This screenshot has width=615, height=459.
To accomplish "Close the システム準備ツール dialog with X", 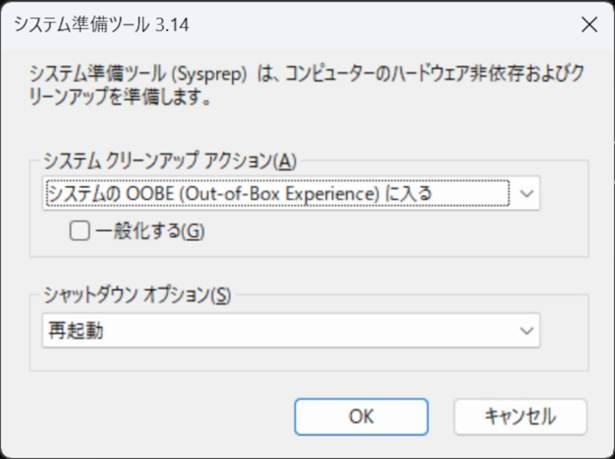I will (x=589, y=25).
